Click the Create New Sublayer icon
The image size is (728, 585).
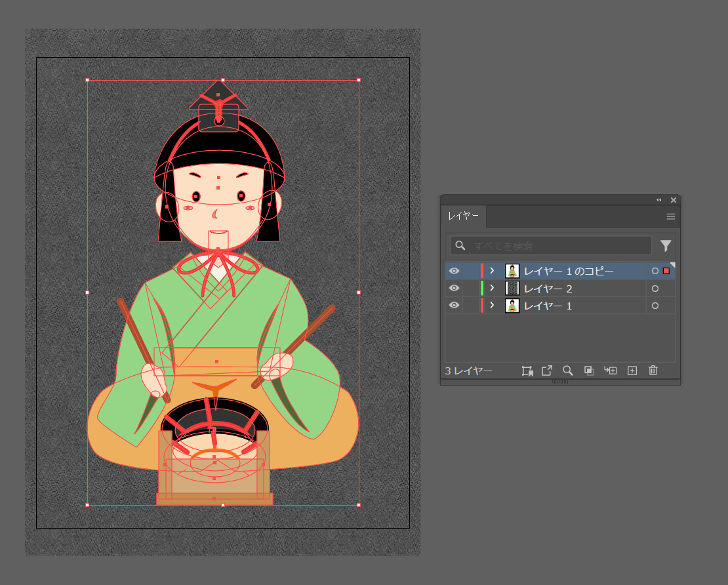tap(611, 371)
